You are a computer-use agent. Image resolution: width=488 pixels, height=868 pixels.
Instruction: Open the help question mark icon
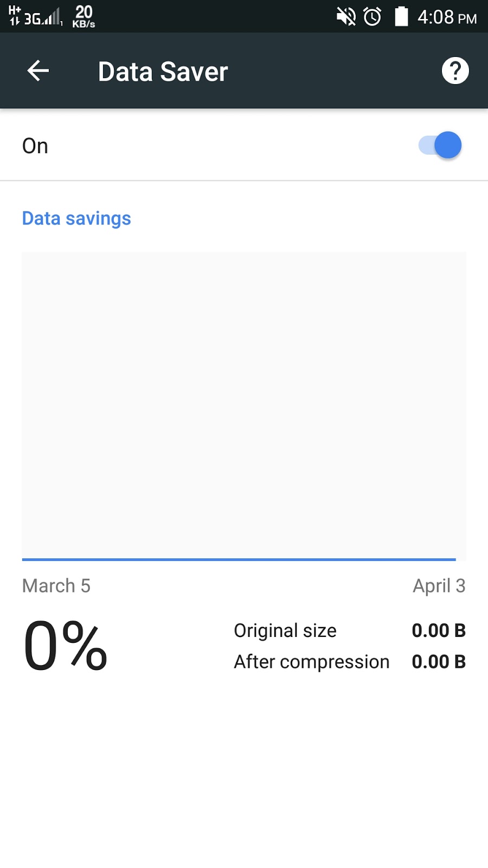[x=455, y=71]
